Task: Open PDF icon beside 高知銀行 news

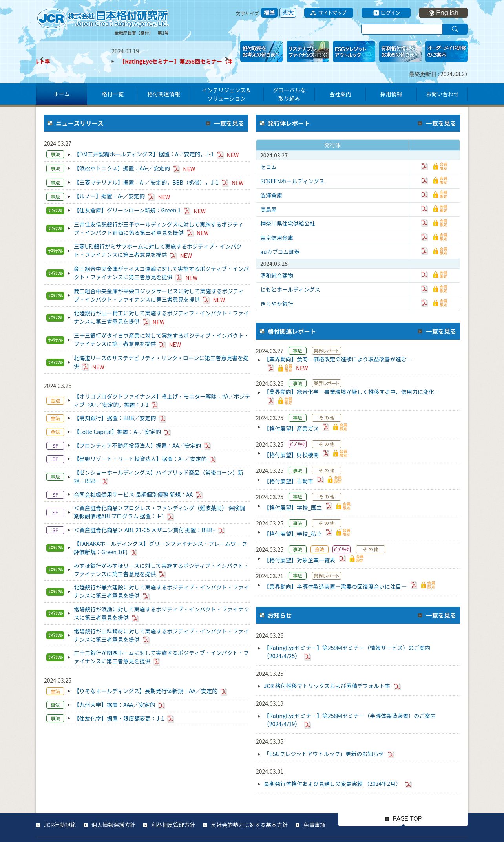Action: point(163,419)
